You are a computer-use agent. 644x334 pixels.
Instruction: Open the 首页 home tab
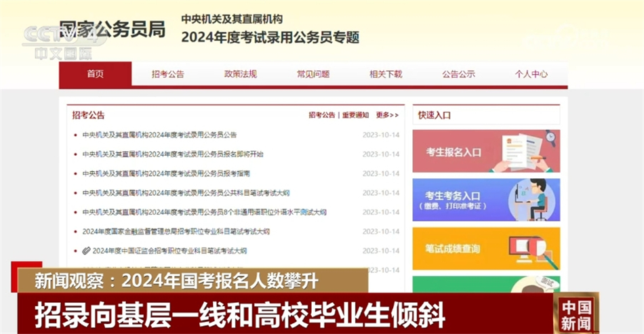pos(96,74)
